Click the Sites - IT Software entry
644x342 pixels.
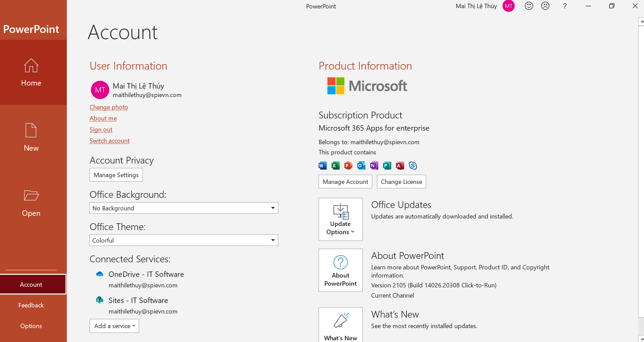pos(138,300)
